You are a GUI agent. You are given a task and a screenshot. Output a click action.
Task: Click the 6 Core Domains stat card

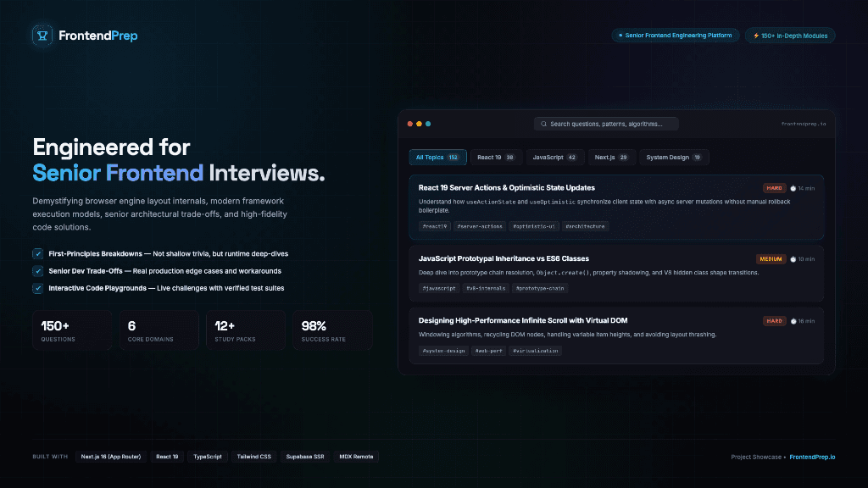click(159, 330)
